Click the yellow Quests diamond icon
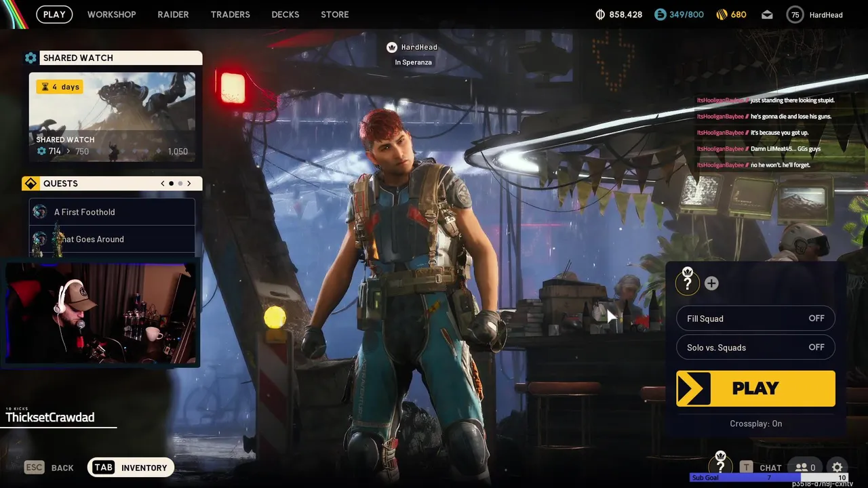 (x=30, y=184)
